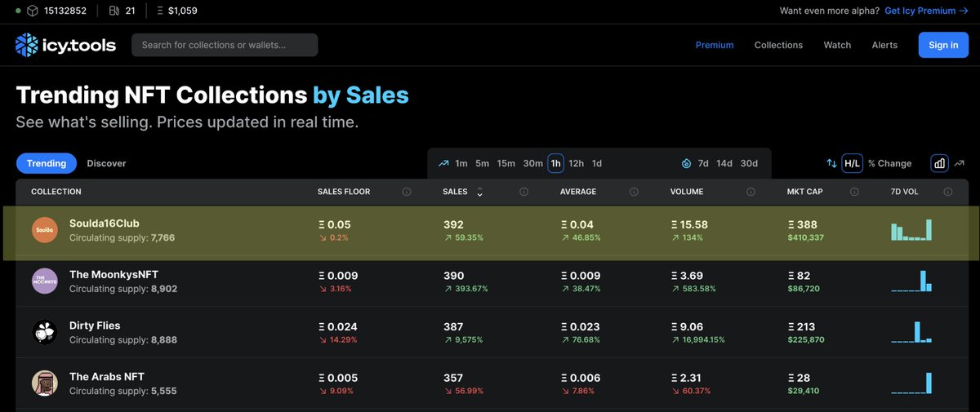This screenshot has height=412, width=980.
Task: Select 15m time range
Action: pyautogui.click(x=506, y=163)
